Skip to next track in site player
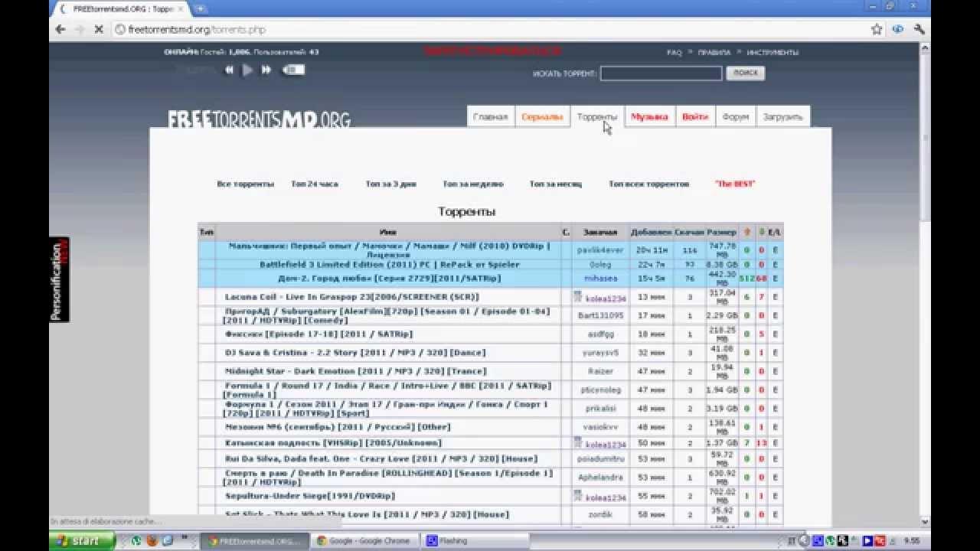The height and width of the screenshot is (551, 980). 266,70
